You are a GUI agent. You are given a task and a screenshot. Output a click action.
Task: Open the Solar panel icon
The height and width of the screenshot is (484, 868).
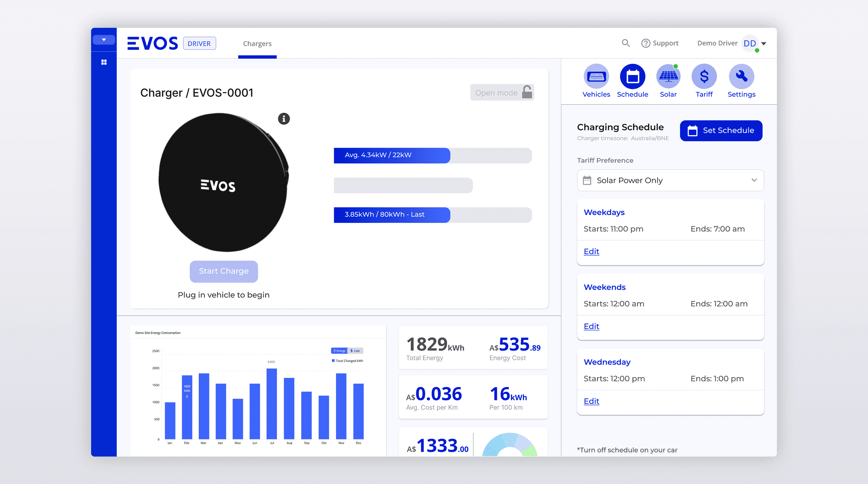coord(668,77)
